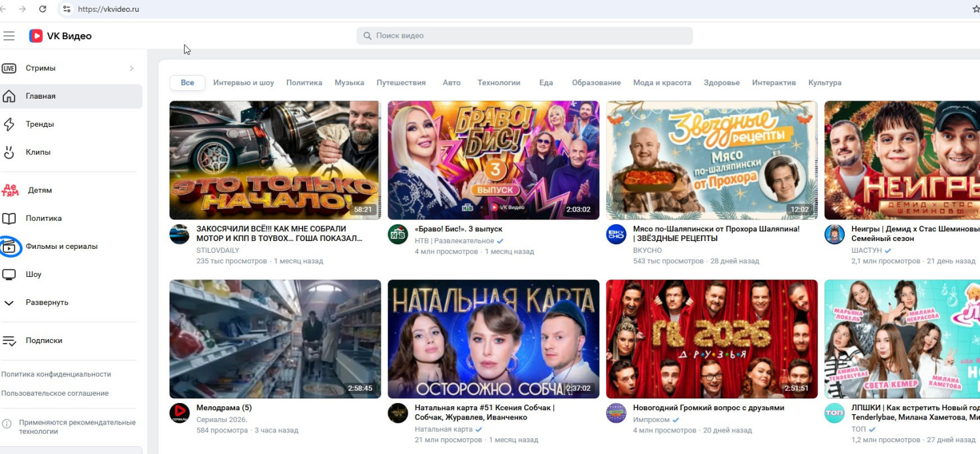Open Пользовательское соглашение link

pos(55,393)
